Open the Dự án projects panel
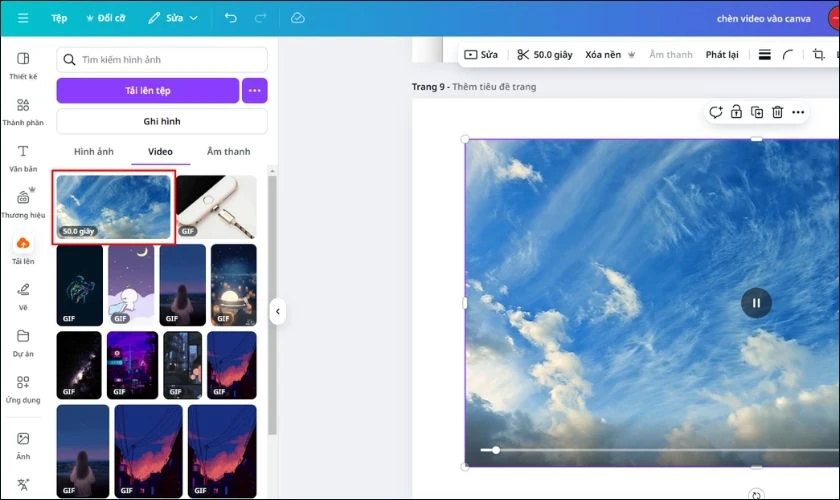 pyautogui.click(x=23, y=343)
